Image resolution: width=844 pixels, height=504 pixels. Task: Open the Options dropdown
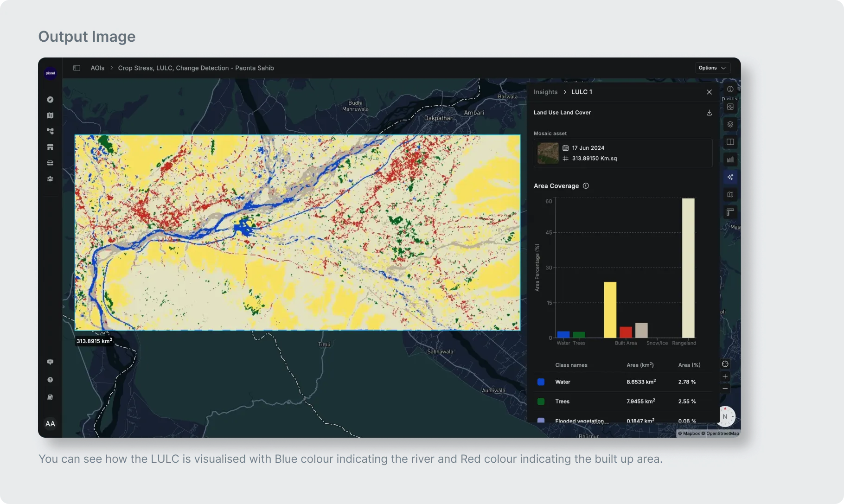pyautogui.click(x=712, y=68)
